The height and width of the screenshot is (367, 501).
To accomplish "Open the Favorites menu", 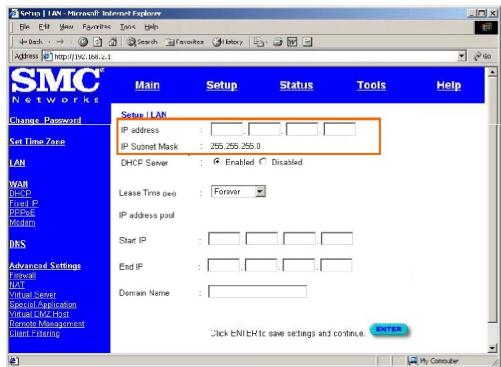I will pos(96,27).
